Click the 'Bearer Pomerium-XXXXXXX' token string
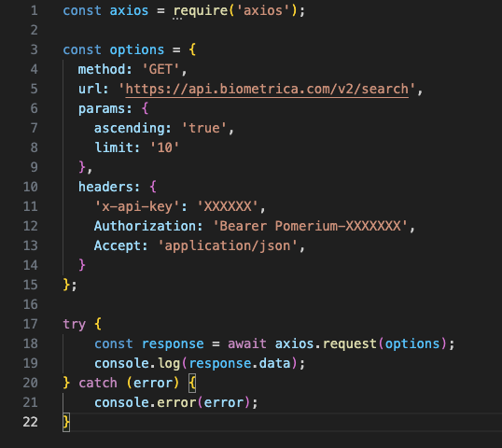The width and height of the screenshot is (502, 448). coord(310,226)
